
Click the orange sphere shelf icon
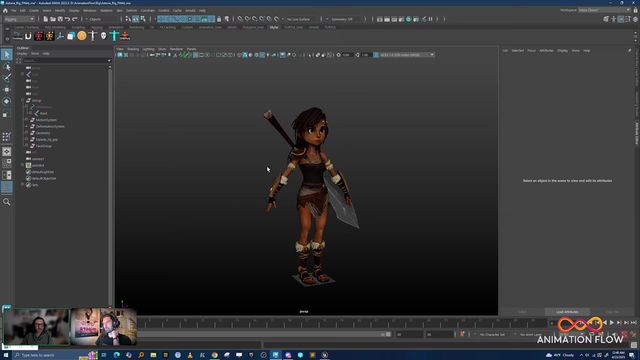(82, 36)
